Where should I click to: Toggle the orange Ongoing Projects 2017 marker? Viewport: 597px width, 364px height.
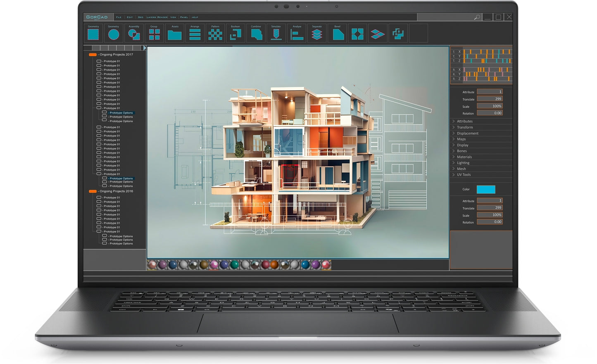click(x=93, y=55)
